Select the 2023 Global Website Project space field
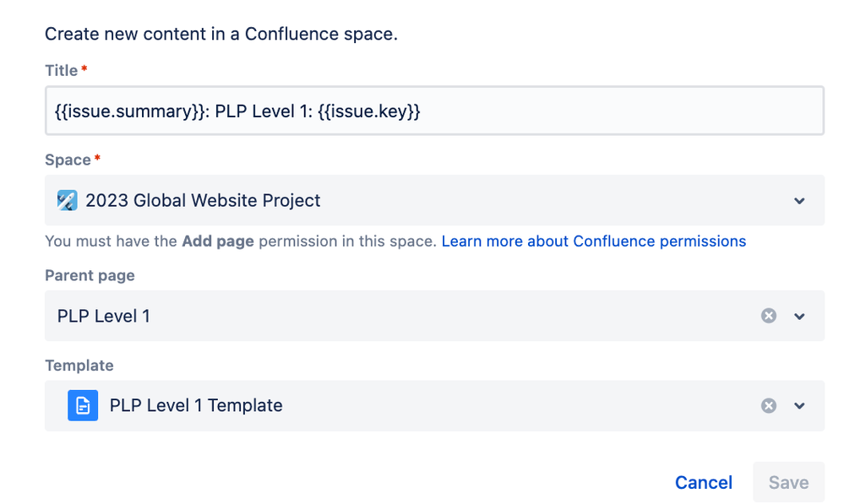 pyautogui.click(x=422, y=201)
